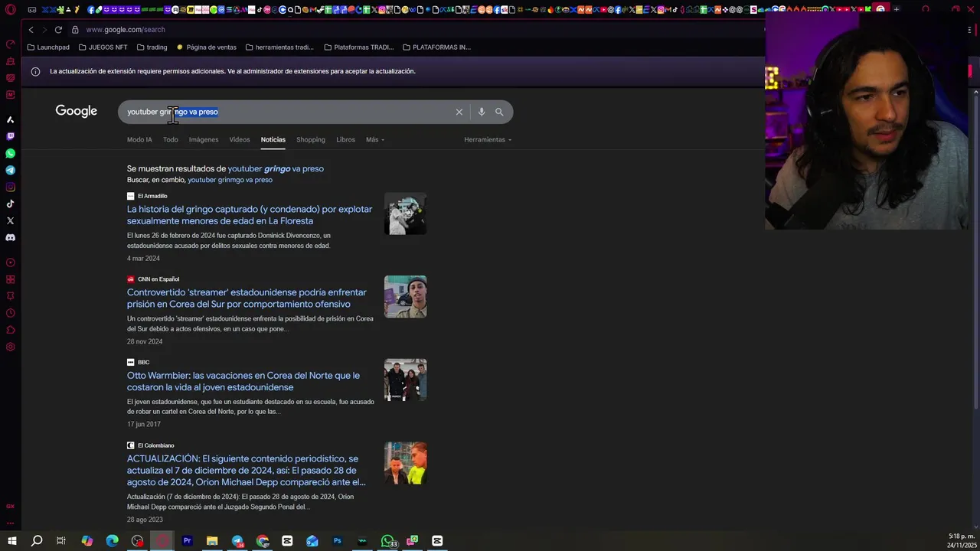The height and width of the screenshot is (551, 980).
Task: Open BBC Otto Warmbier article
Action: point(243,381)
